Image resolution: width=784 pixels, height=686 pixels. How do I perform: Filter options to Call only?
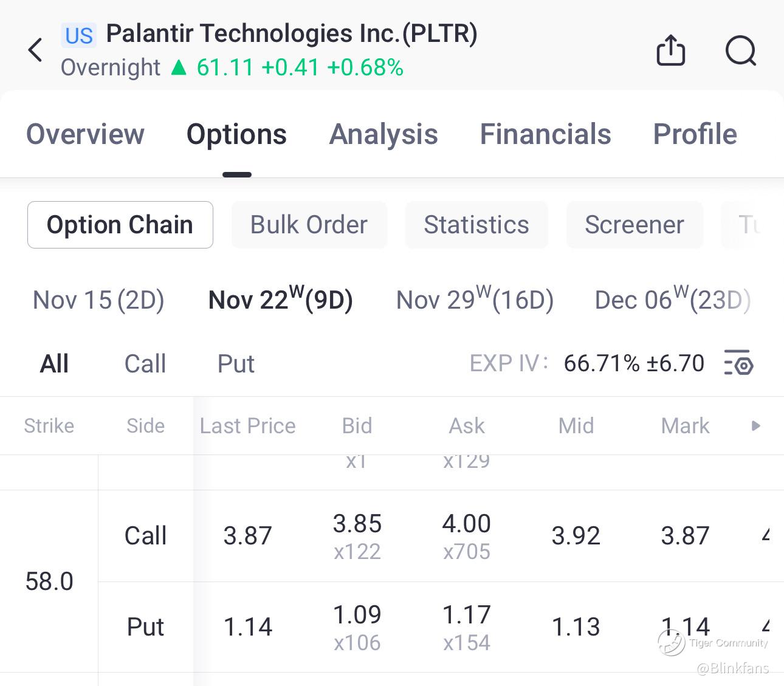pyautogui.click(x=145, y=364)
